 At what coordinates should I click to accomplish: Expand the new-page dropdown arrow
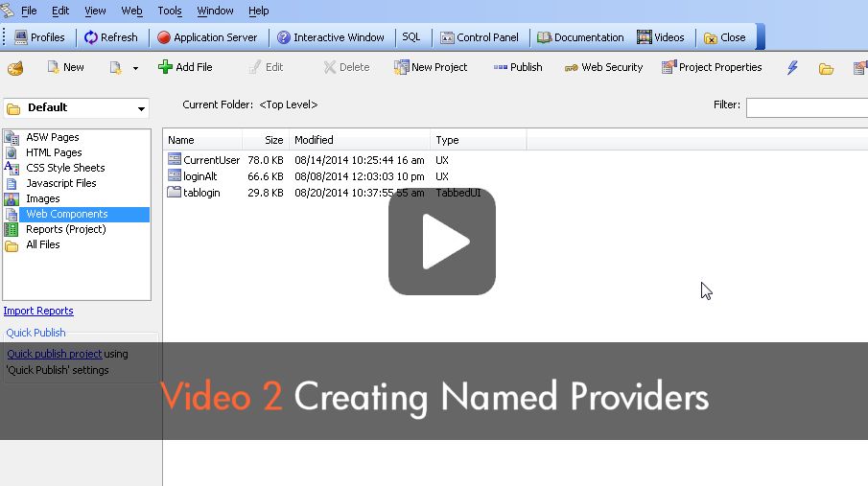[135, 68]
